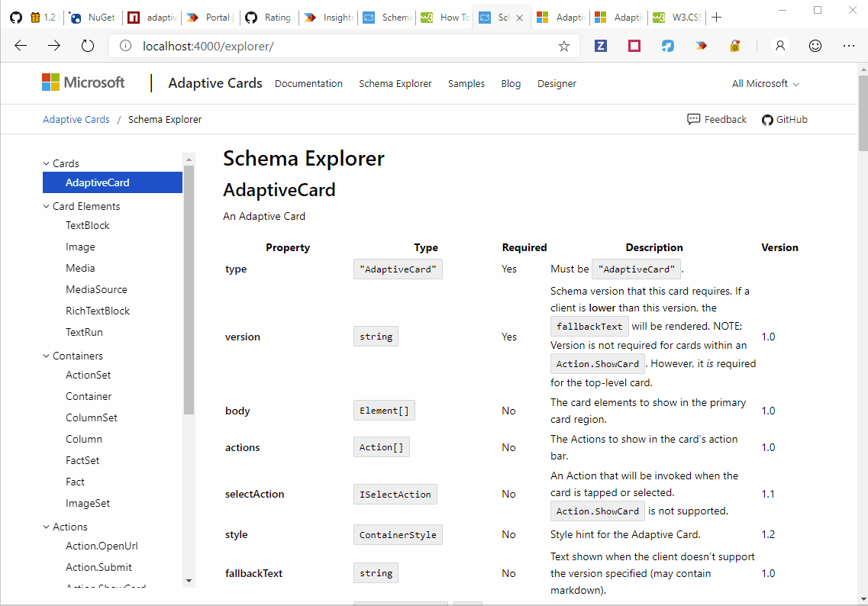The image size is (868, 606).
Task: Open the Documentation nav item
Action: [308, 83]
